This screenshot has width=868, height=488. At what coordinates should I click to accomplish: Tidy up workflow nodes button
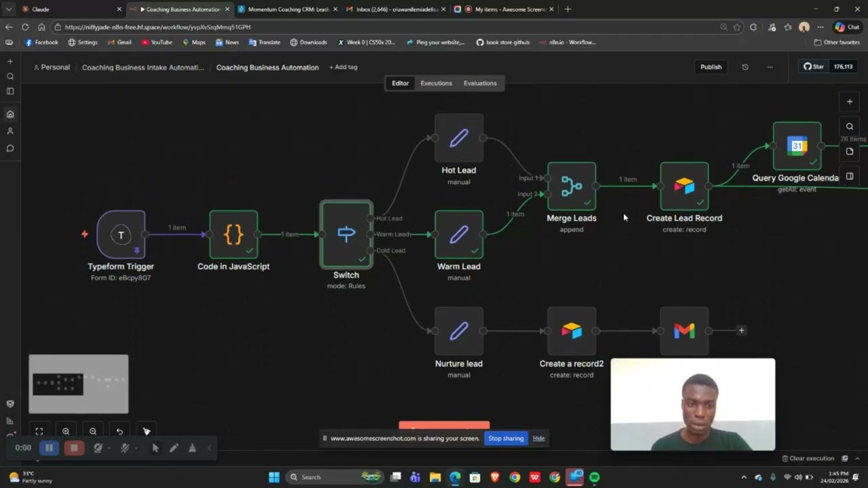click(x=146, y=431)
